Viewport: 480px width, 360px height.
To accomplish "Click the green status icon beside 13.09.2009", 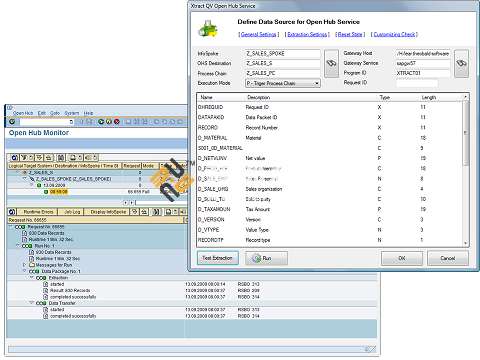I will [x=39, y=185].
